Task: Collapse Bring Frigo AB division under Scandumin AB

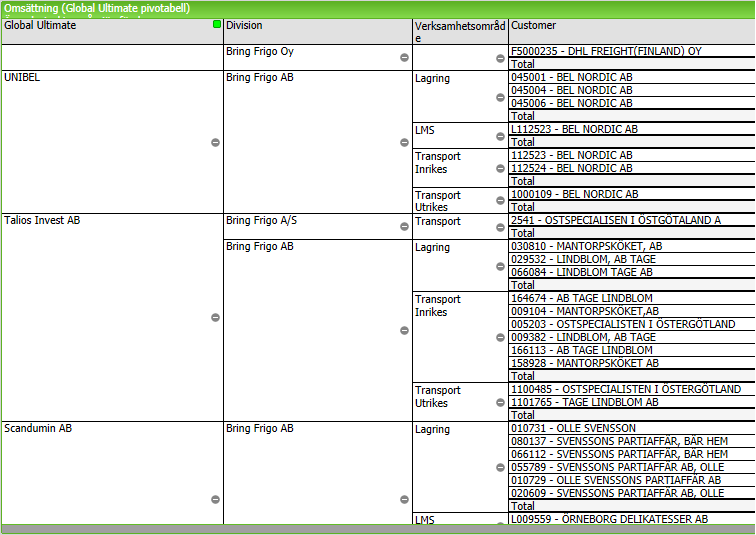Action: click(405, 500)
